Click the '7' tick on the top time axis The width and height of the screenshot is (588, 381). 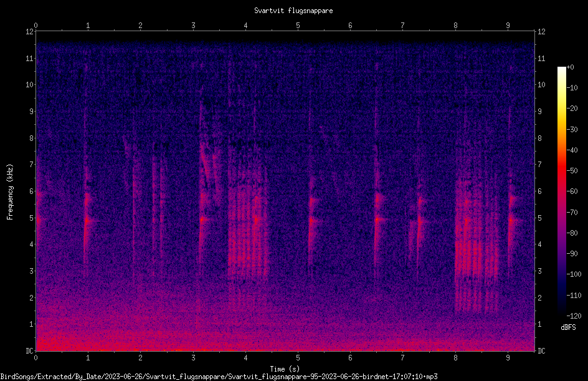pyautogui.click(x=403, y=26)
